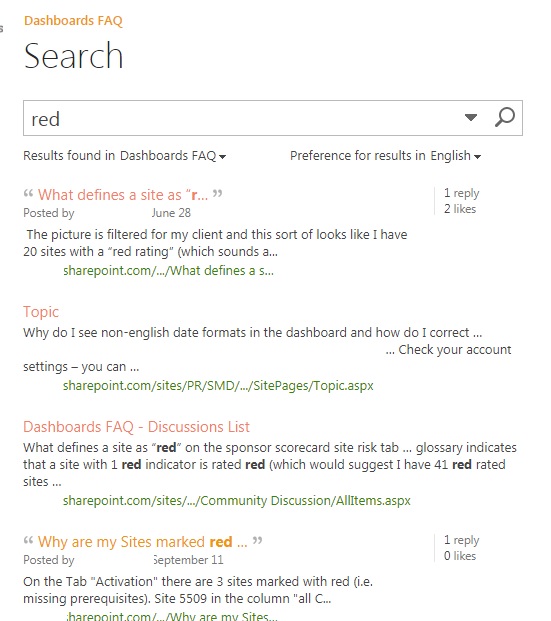Click into the search field containing 'red'
Viewport: 551px width, 621px height.
(242, 118)
